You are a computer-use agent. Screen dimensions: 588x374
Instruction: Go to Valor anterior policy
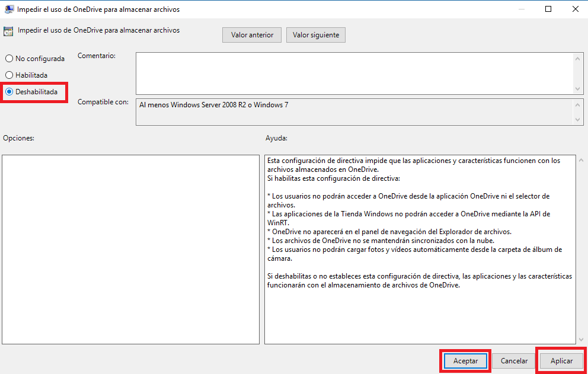pos(252,35)
